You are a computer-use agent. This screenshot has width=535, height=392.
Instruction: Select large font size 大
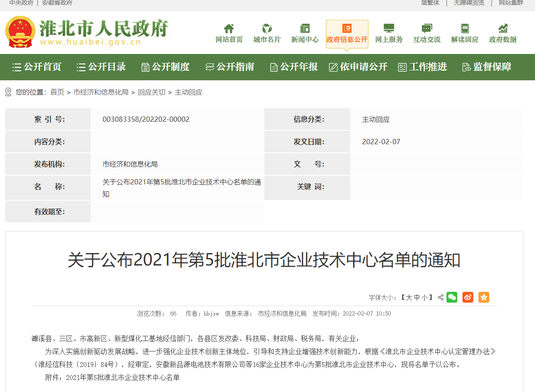(409, 297)
